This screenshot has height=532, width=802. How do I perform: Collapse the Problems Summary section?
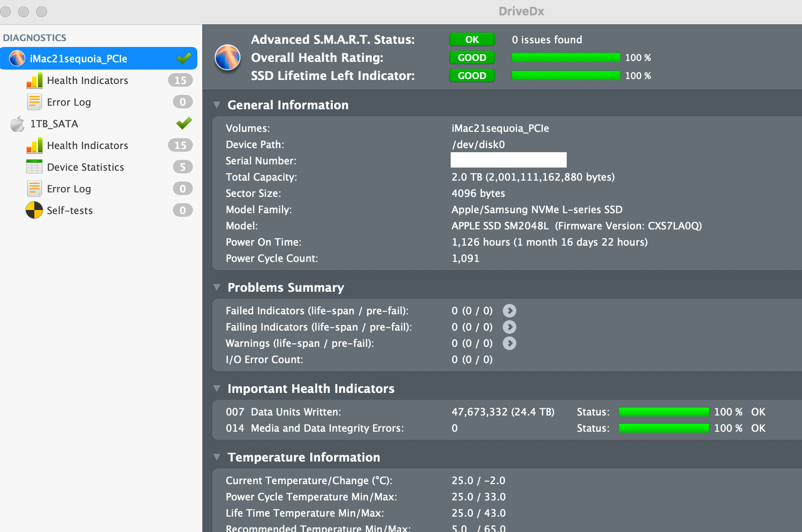[x=217, y=288]
